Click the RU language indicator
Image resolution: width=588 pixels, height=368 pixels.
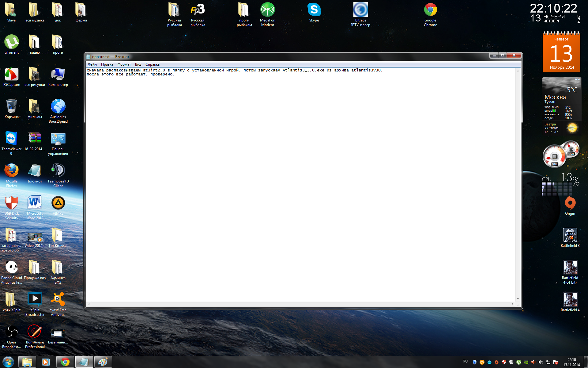(465, 361)
